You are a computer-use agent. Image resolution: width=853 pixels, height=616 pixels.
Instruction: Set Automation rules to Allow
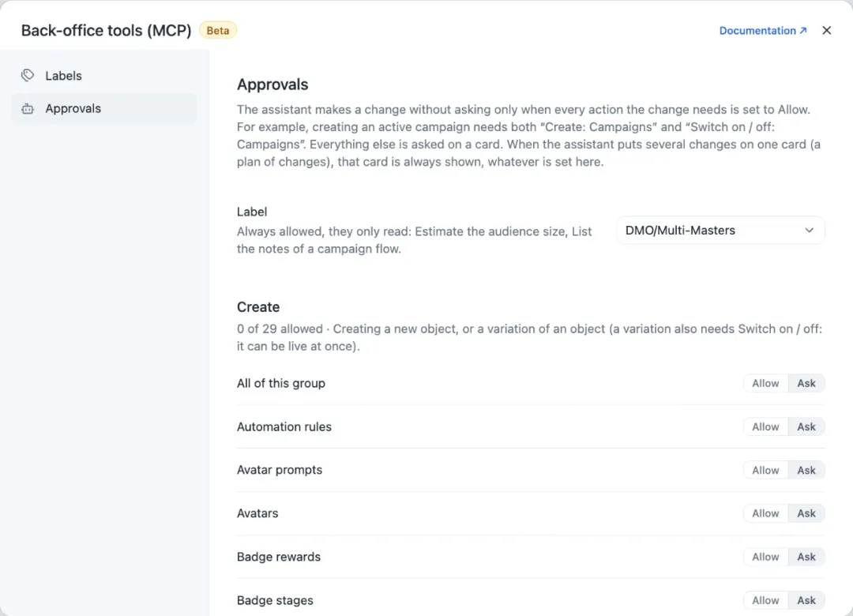point(765,426)
